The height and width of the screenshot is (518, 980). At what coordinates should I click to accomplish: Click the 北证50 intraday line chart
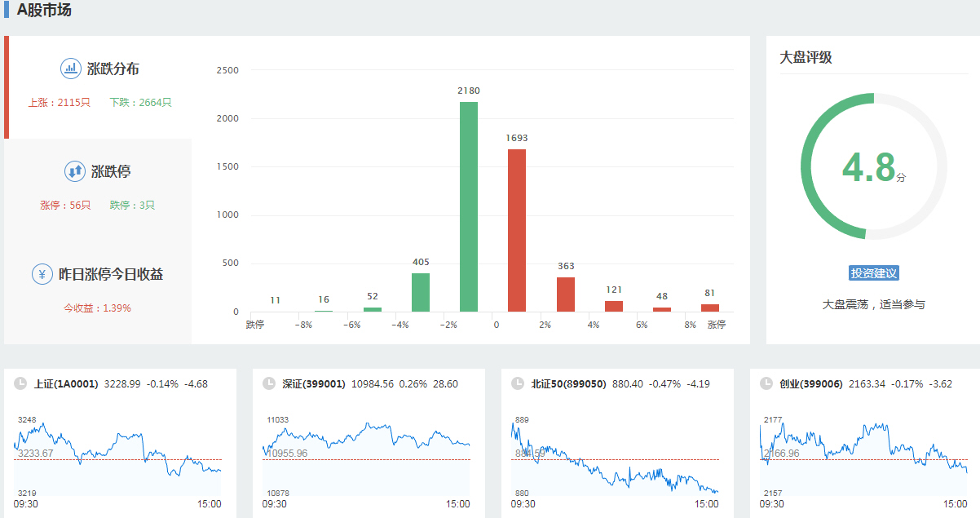pos(615,457)
